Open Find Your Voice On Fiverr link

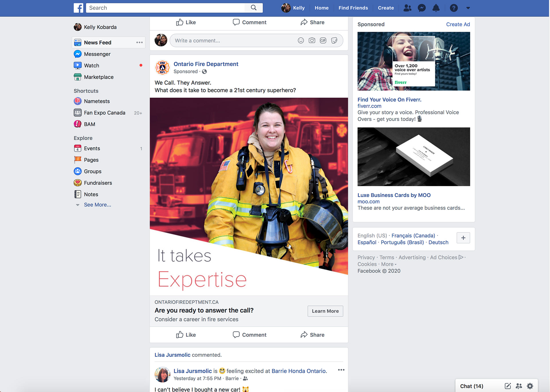(389, 99)
